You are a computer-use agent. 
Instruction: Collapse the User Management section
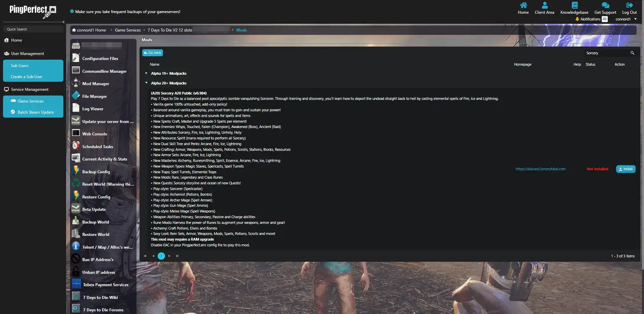(x=27, y=54)
